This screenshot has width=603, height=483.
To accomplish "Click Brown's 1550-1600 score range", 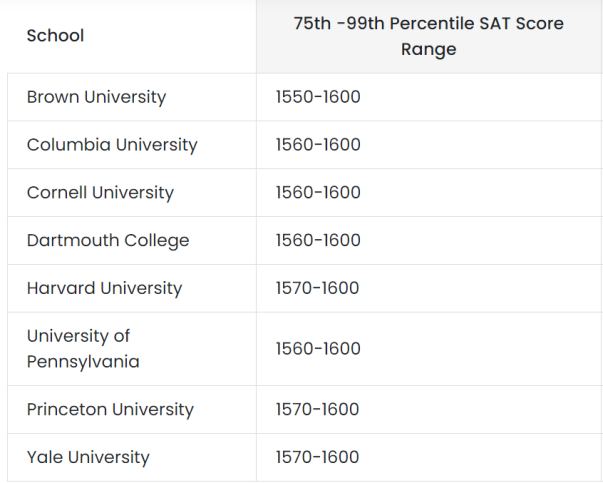I will tap(318, 97).
